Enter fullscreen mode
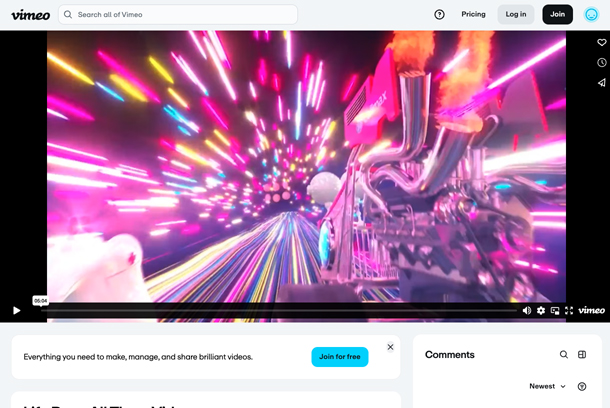The width and height of the screenshot is (610, 408). pos(569,310)
